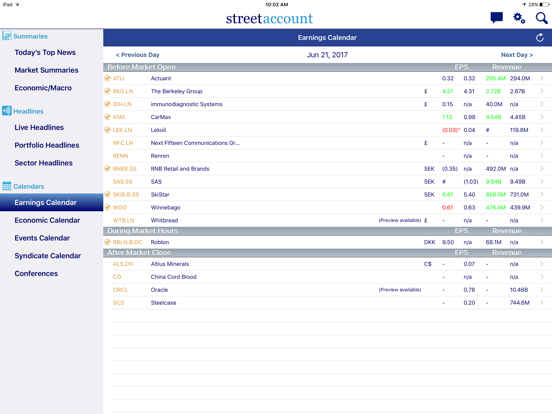Screen dimensions: 552x414
Task: Click the Calendars section icon
Action: (x=7, y=186)
